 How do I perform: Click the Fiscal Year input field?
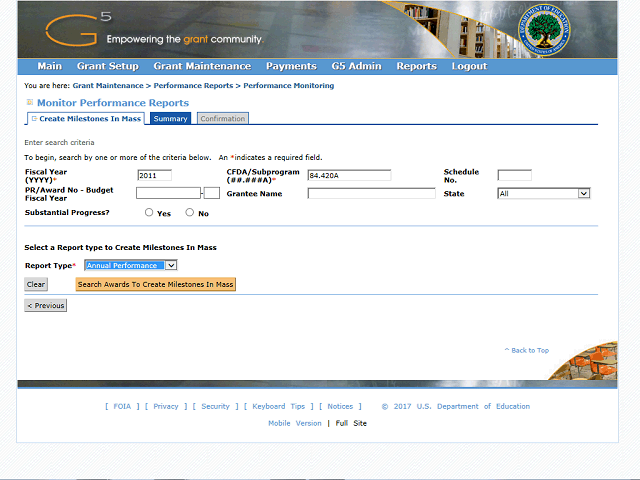pyautogui.click(x=154, y=176)
